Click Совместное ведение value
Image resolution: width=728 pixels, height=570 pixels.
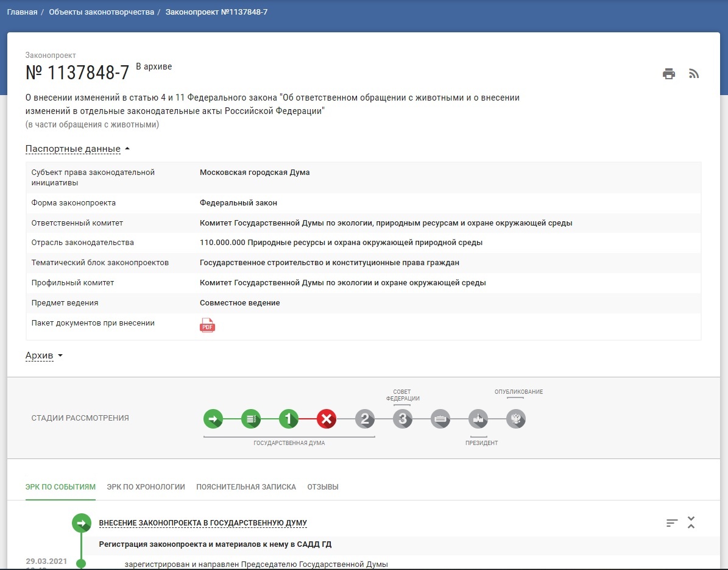tap(240, 303)
